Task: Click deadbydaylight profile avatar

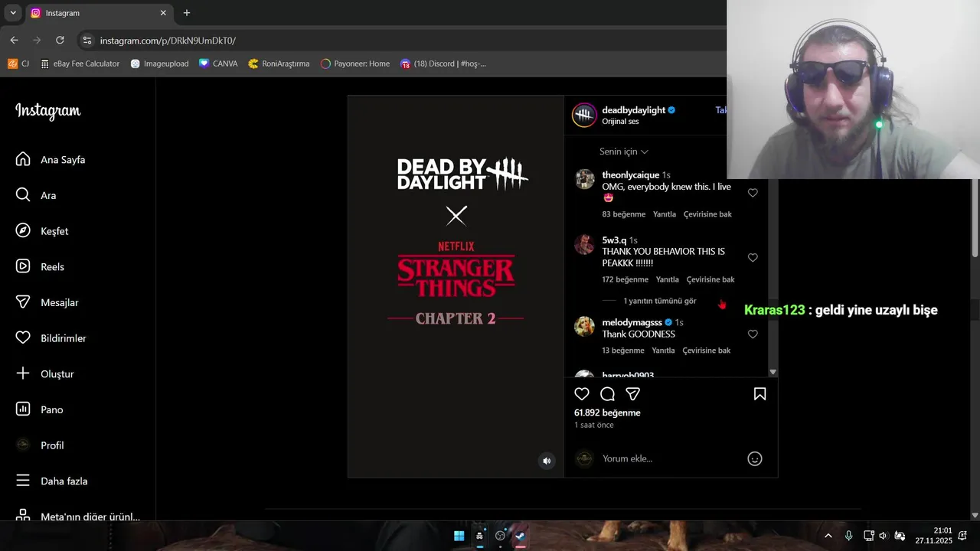Action: click(x=584, y=115)
